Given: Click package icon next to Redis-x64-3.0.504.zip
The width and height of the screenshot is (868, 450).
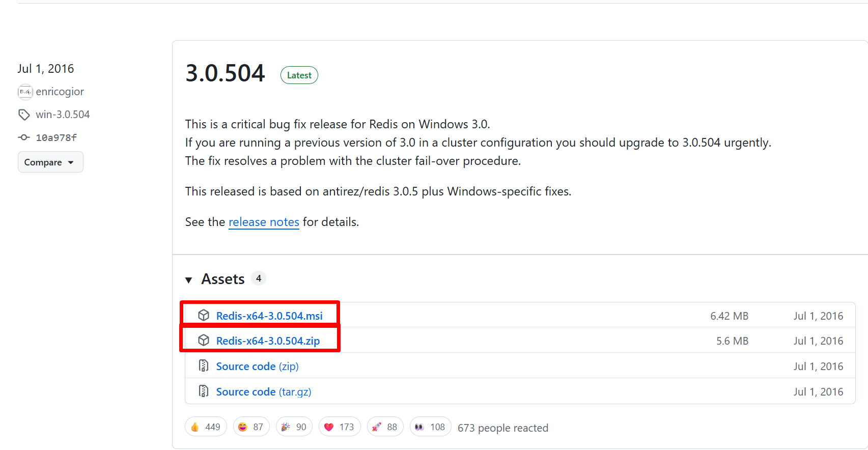Looking at the screenshot, I should [204, 340].
